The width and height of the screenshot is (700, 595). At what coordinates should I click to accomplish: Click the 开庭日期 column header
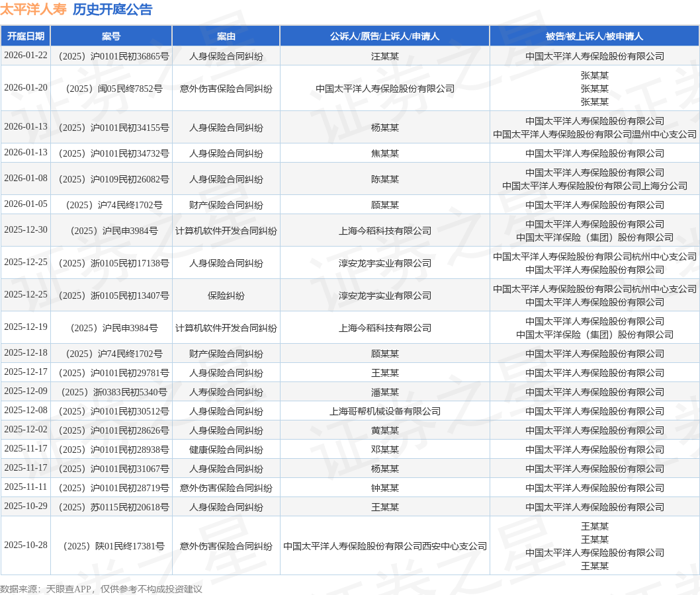pyautogui.click(x=25, y=36)
